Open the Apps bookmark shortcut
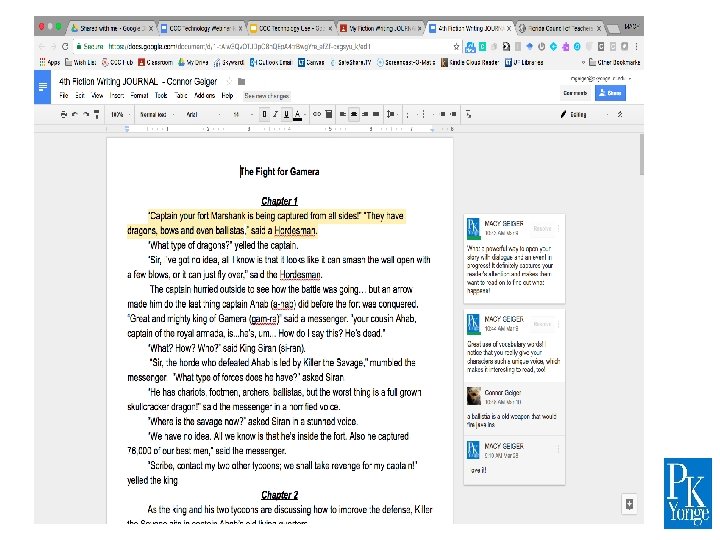The height and width of the screenshot is (540, 720). click(x=50, y=62)
